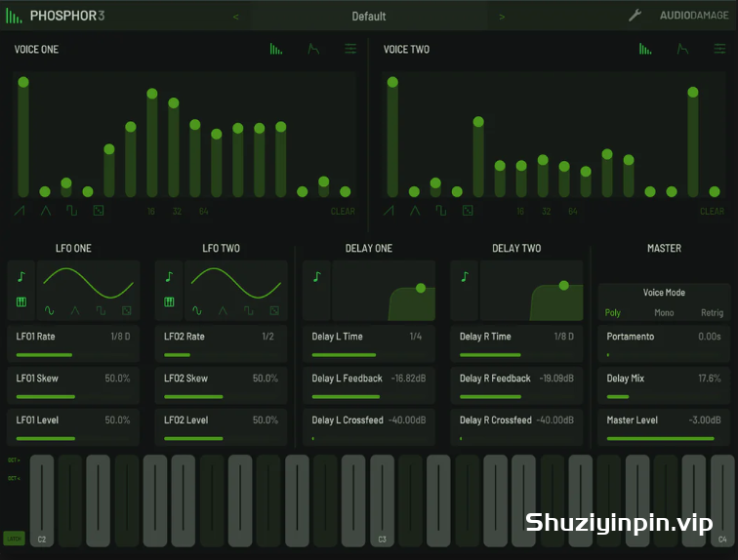The width and height of the screenshot is (738, 560).
Task: Apply square preset to Voice Two partials
Action: [x=441, y=211]
